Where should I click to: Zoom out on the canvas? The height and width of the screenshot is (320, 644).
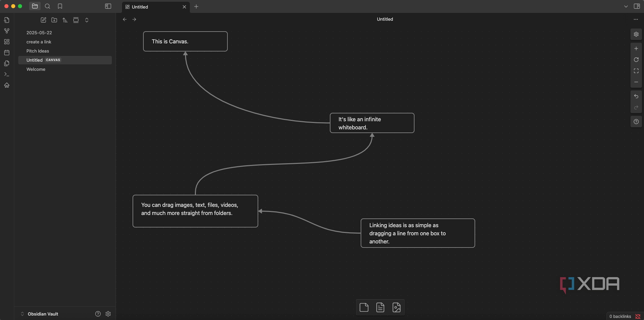tap(636, 82)
